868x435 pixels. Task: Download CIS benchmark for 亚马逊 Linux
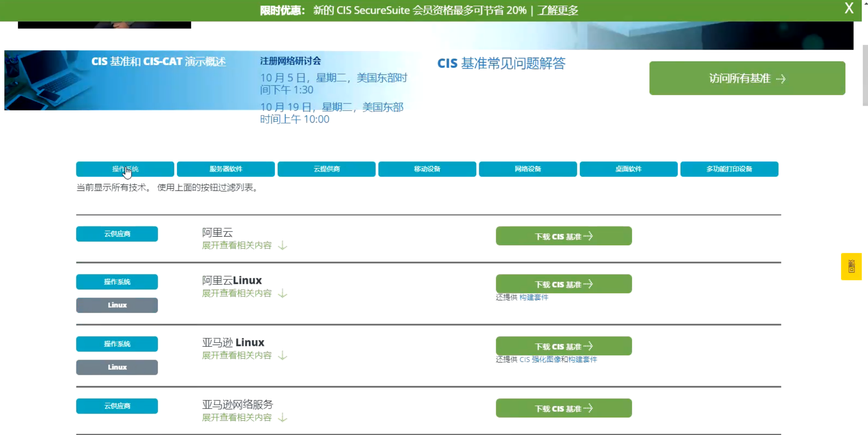click(564, 346)
